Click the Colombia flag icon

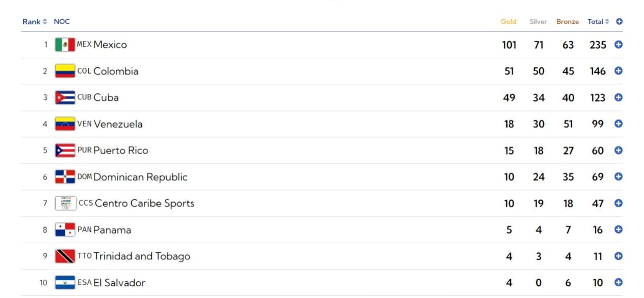point(65,71)
